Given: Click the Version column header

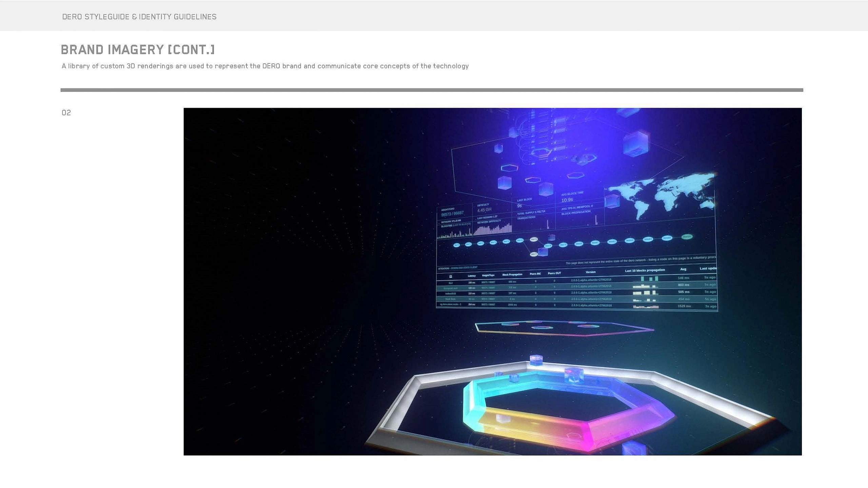Looking at the screenshot, I should coord(590,272).
